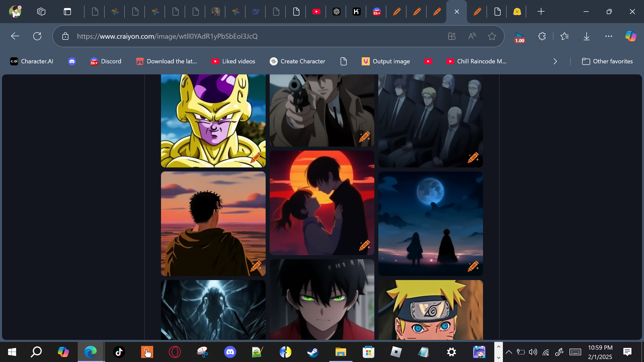The image size is (644, 362).
Task: Click the crayon icon on blue moon image
Action: [473, 266]
